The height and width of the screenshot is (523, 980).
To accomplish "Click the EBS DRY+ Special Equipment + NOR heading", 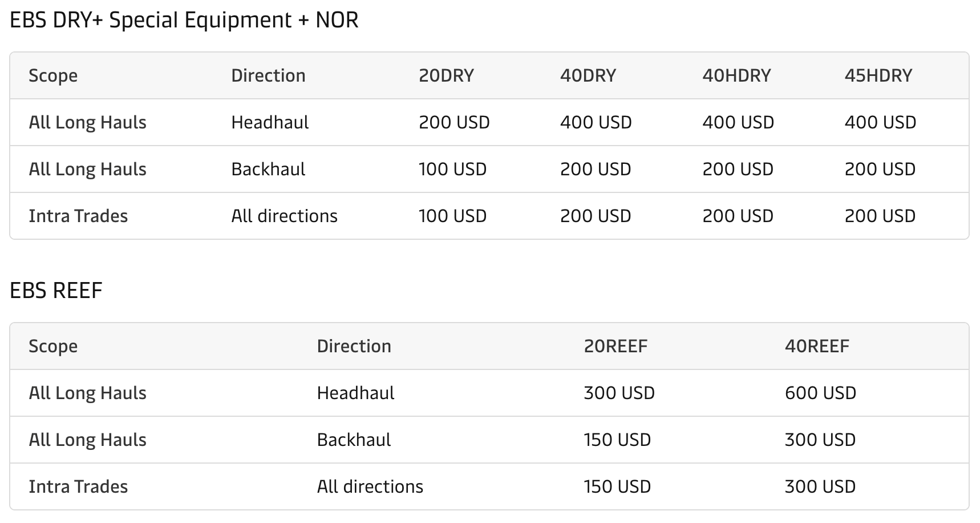I will pos(184,21).
